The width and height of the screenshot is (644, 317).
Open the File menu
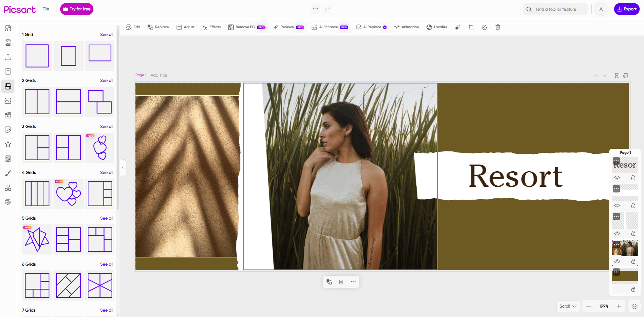pos(46,9)
